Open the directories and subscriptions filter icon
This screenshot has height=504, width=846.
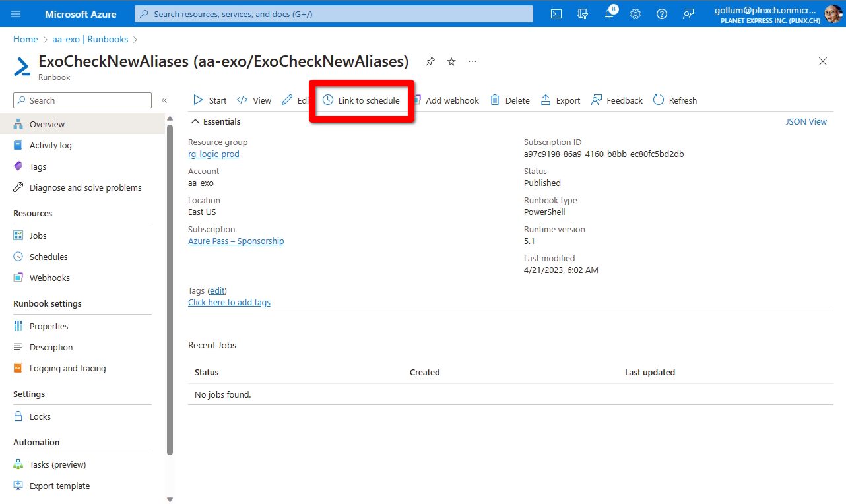583,14
